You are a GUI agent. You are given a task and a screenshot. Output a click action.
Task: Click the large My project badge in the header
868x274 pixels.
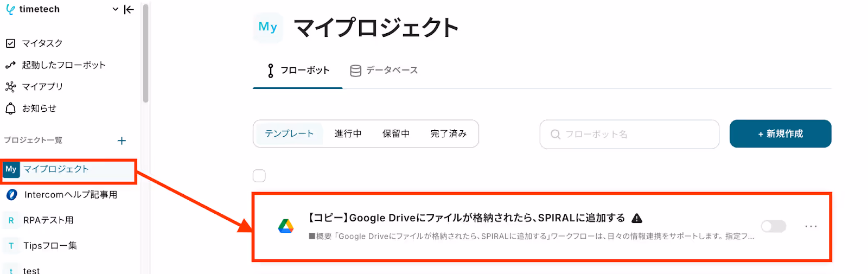267,27
